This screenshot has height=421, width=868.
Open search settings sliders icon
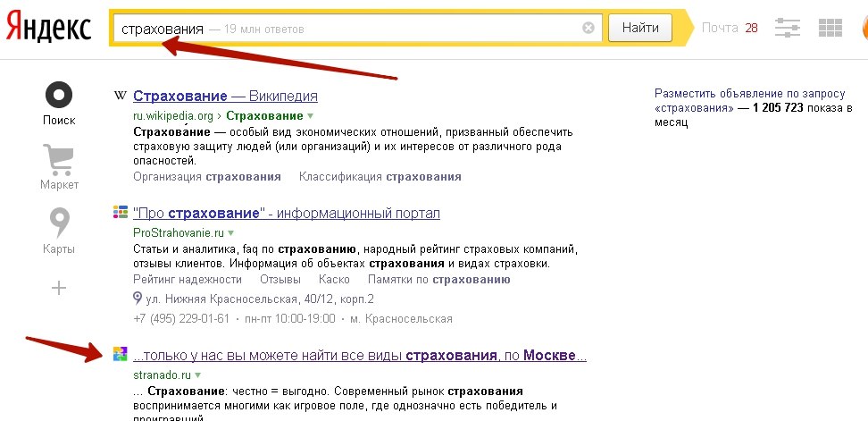(787, 28)
